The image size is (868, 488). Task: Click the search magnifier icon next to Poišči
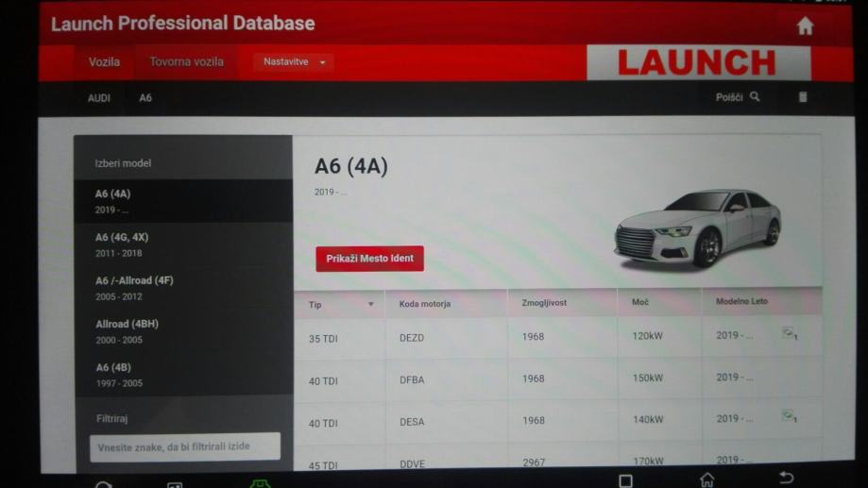click(x=755, y=96)
